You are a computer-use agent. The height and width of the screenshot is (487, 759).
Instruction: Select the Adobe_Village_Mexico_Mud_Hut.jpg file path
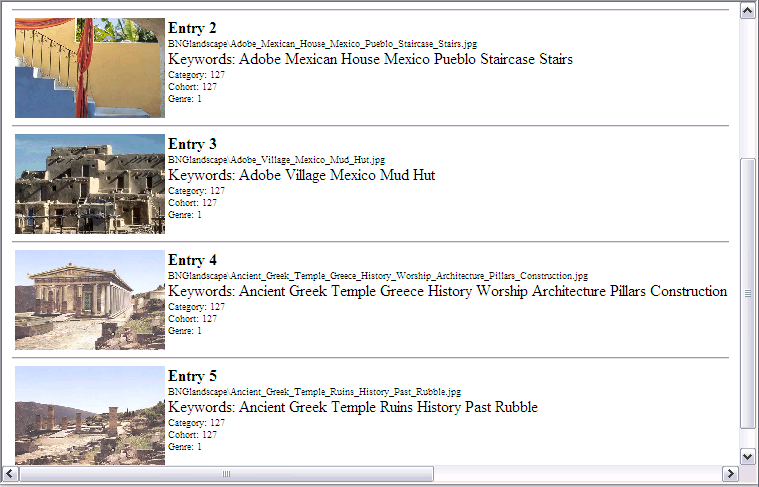click(276, 160)
